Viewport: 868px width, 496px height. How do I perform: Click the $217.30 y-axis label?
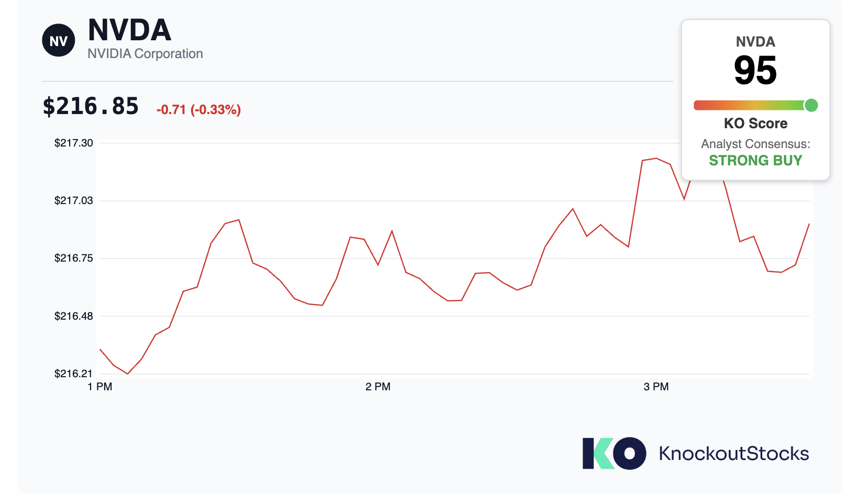coord(74,143)
